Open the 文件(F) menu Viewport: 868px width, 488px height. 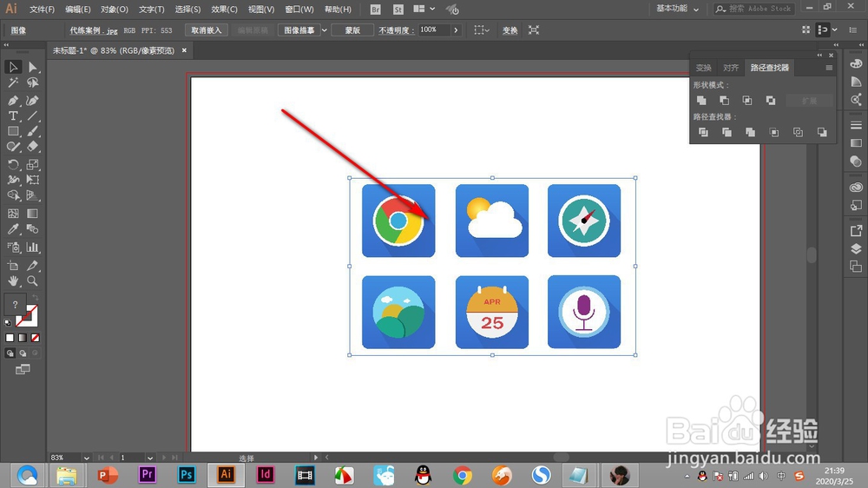tap(42, 10)
